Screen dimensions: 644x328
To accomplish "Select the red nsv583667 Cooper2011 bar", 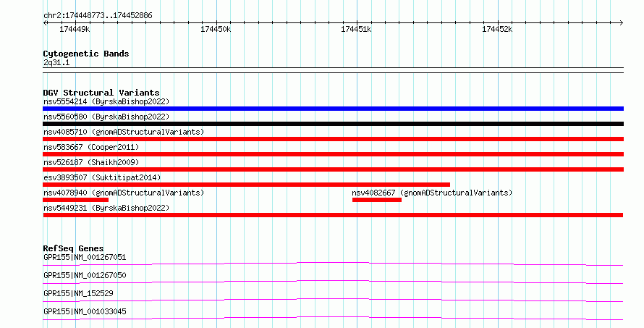I will pos(333,154).
